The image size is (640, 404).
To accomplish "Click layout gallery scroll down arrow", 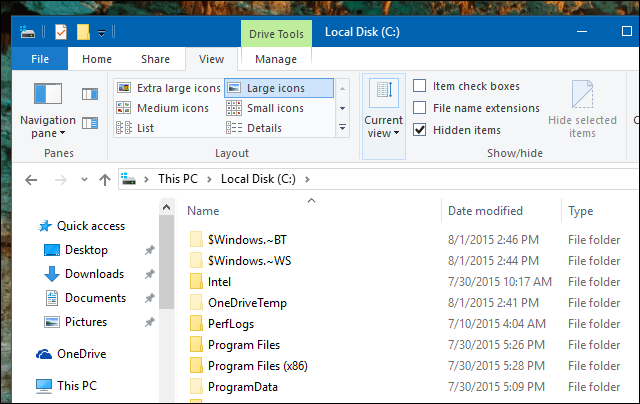I will click(x=342, y=108).
